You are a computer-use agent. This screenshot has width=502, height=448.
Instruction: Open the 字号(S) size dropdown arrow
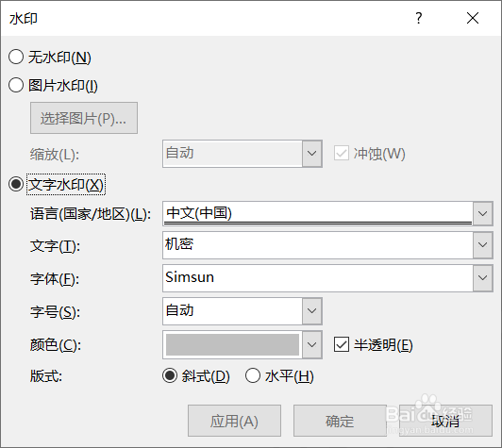point(311,311)
